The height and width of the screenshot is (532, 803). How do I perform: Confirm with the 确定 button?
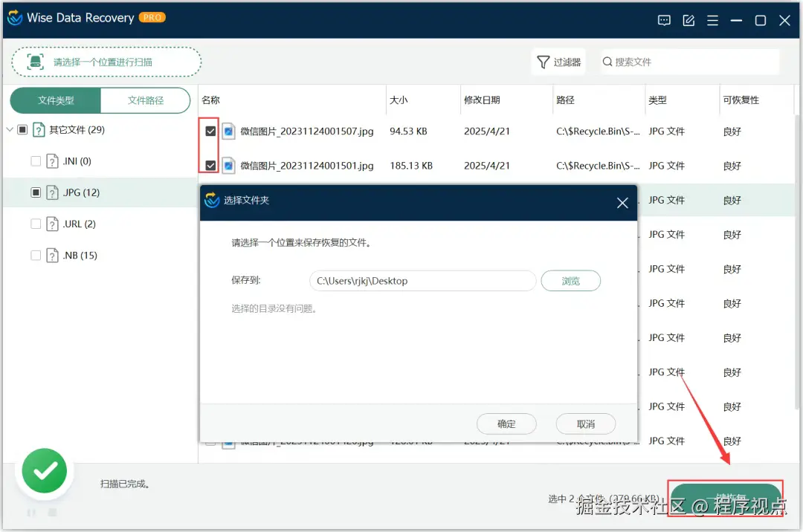click(506, 424)
